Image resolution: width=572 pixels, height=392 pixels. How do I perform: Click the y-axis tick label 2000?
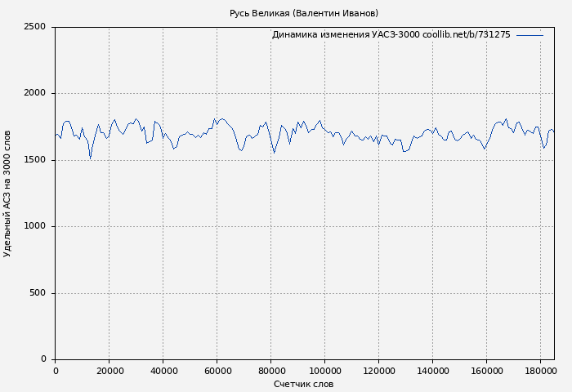(35, 93)
